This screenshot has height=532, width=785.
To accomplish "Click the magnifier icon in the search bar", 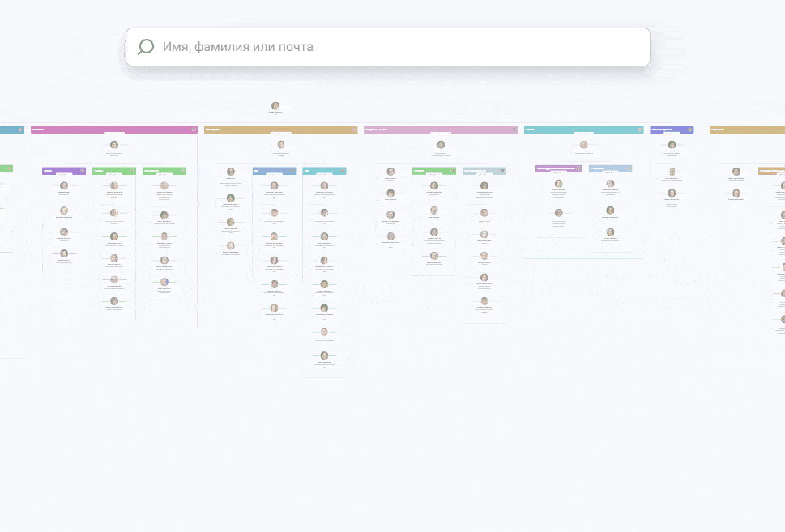I will (x=146, y=47).
